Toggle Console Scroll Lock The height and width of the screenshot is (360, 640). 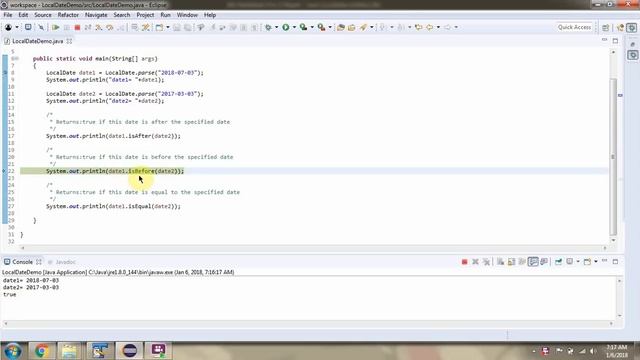click(511, 262)
